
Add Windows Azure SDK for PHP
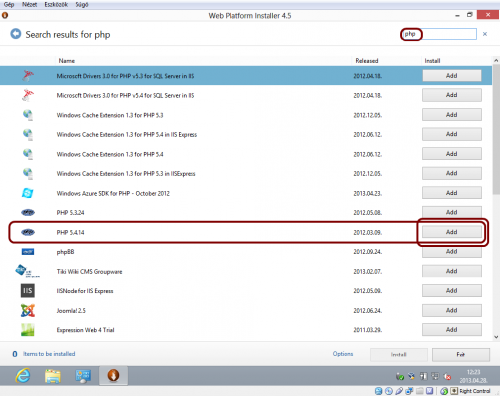click(x=452, y=193)
